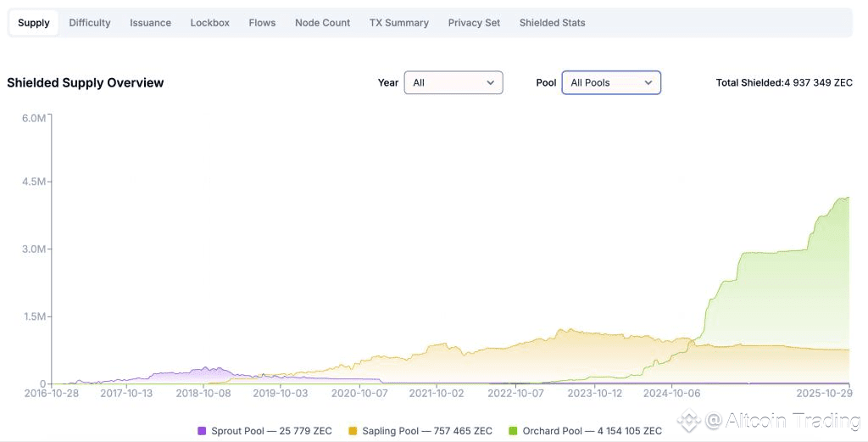Click the Orchard Pool legend label
Viewport: 868px width, 442px height.
click(592, 431)
